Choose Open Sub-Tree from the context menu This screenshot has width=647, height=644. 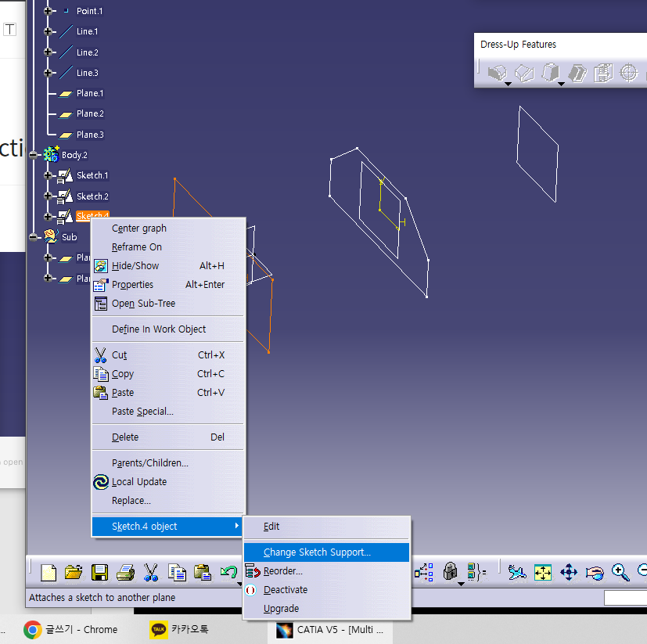click(167, 304)
